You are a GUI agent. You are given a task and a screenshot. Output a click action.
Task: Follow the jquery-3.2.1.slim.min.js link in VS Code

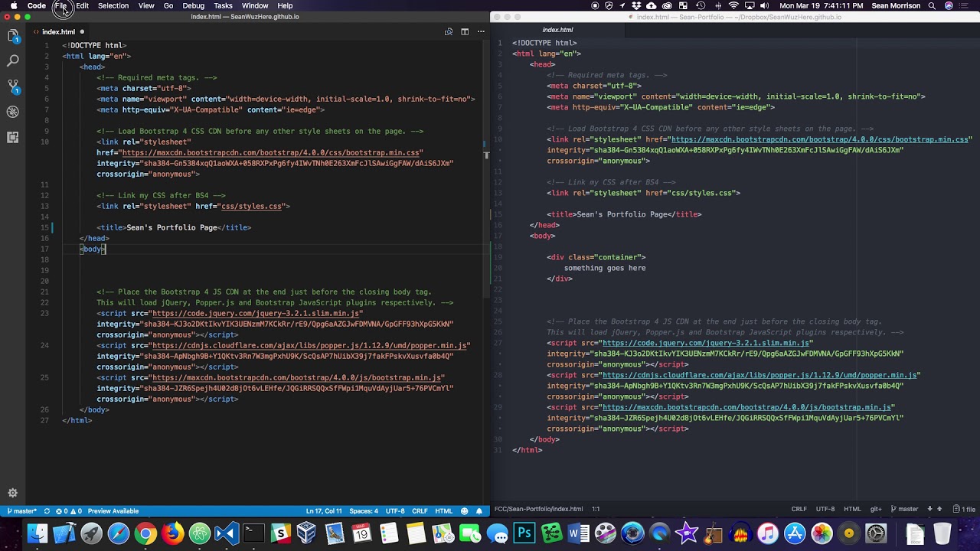click(x=256, y=313)
